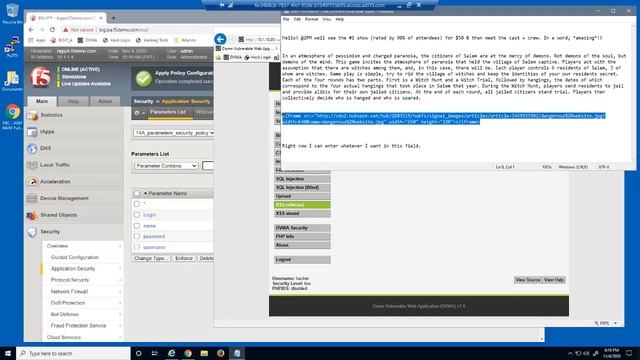This screenshot has width=640, height=360.
Task: Open the PuTTY desktop icon
Action: pyautogui.click(x=12, y=45)
